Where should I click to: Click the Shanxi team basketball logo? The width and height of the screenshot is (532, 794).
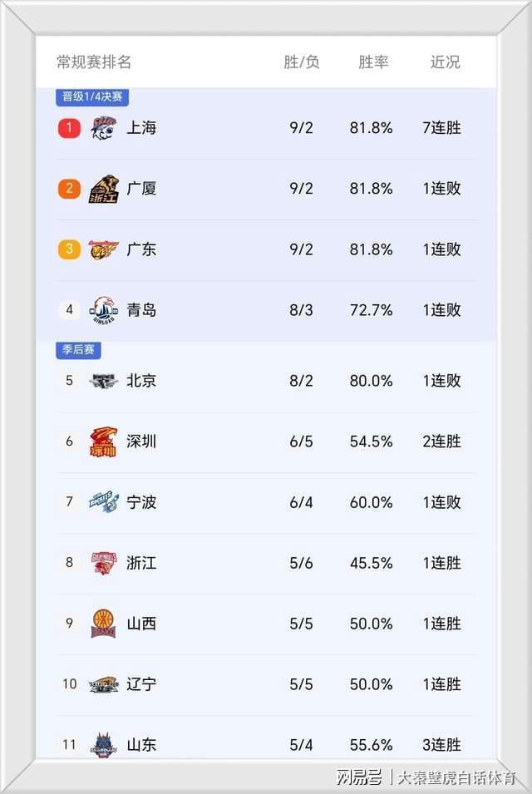(x=104, y=624)
